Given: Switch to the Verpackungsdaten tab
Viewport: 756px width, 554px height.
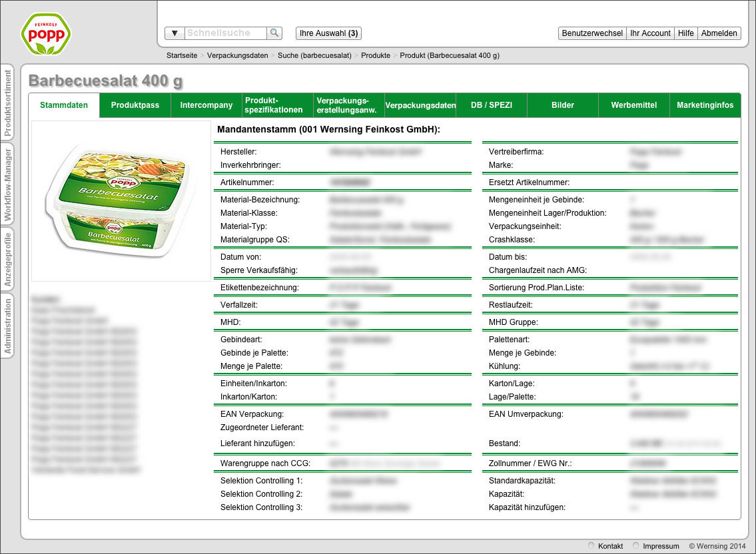Looking at the screenshot, I should click(x=420, y=105).
